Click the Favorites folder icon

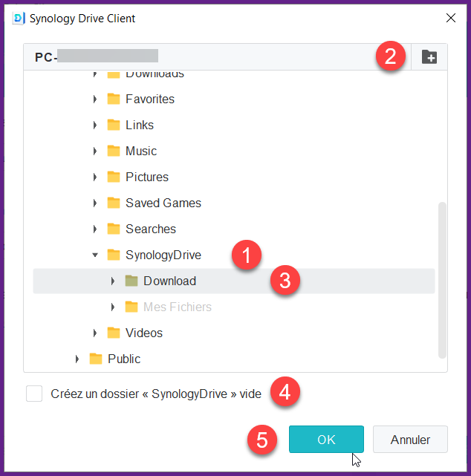(114, 99)
